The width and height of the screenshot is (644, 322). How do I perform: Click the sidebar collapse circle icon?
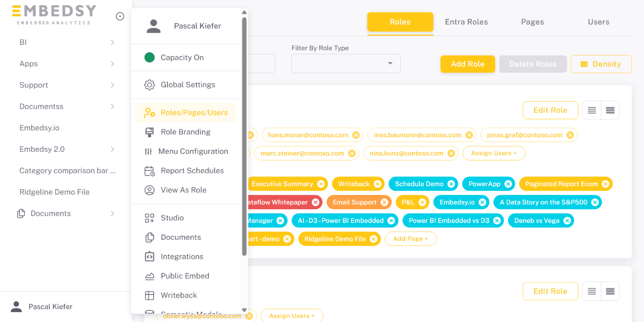pos(120,16)
